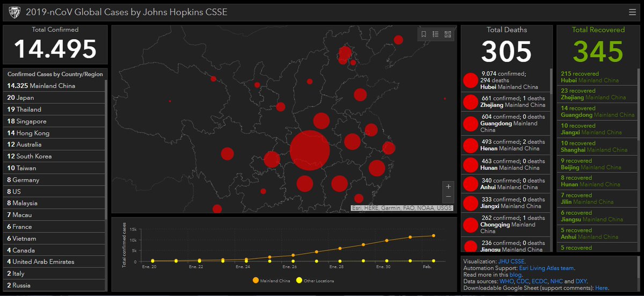Viewport: 644px width, 296px height.
Task: Zoom out on the map
Action: click(449, 197)
